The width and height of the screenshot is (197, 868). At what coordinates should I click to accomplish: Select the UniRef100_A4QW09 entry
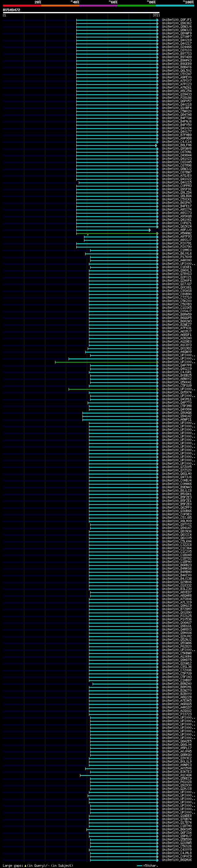pyautogui.click(x=176, y=352)
